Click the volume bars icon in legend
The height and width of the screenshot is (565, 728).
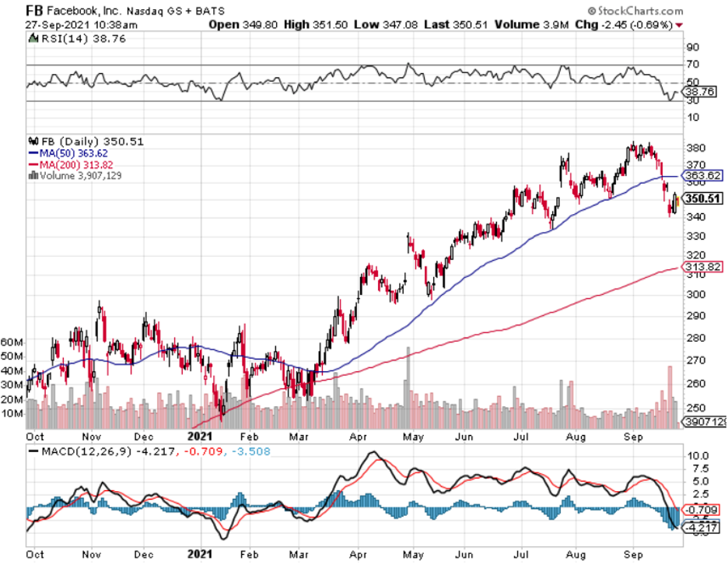[x=33, y=175]
